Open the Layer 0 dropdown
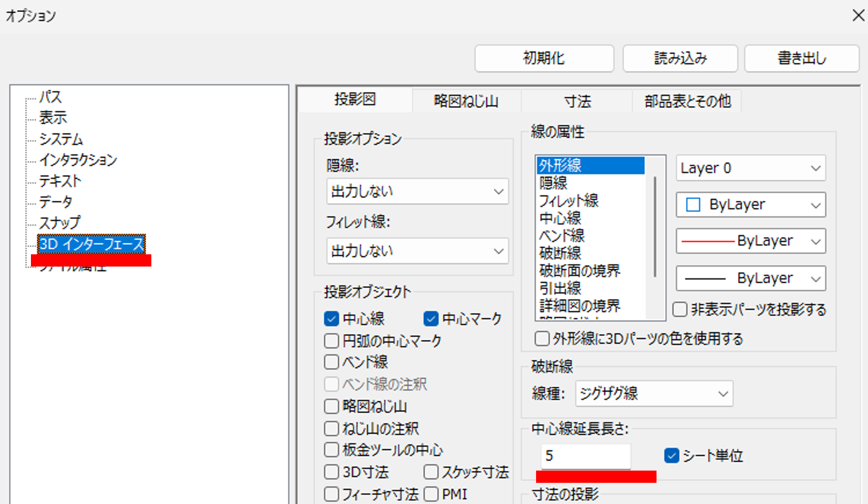The image size is (868, 504). [750, 168]
